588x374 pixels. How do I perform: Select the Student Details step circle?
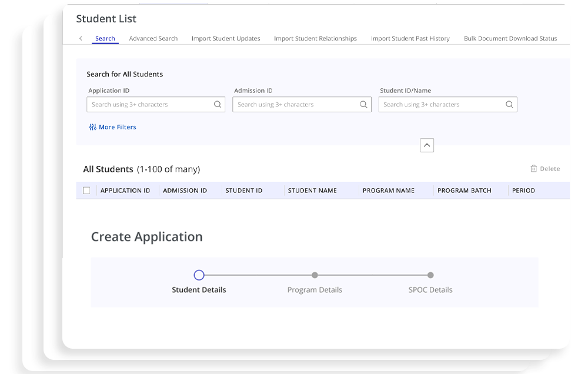[199, 275]
